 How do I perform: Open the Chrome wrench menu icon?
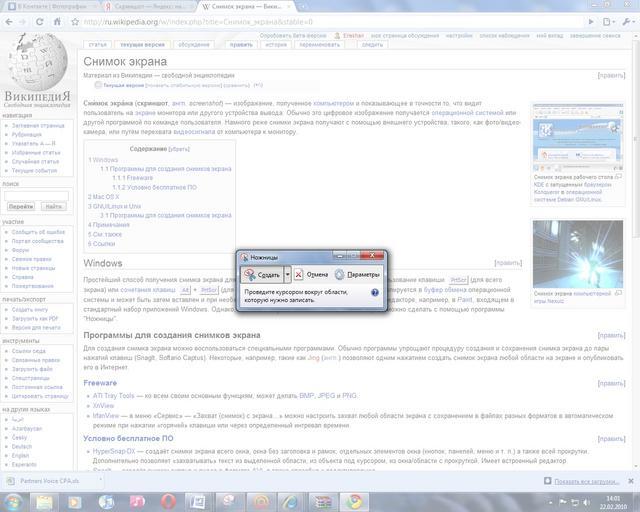[x=627, y=21]
